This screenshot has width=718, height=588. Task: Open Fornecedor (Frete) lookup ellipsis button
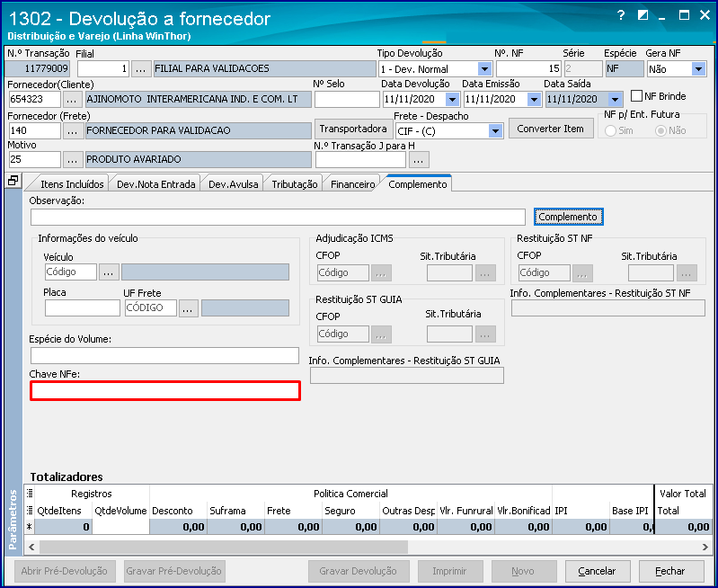tap(73, 131)
